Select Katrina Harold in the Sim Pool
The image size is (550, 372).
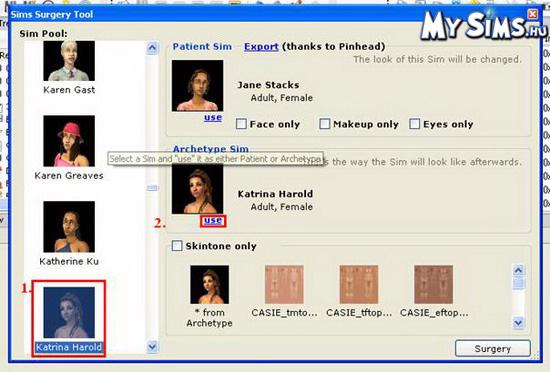tap(69, 319)
